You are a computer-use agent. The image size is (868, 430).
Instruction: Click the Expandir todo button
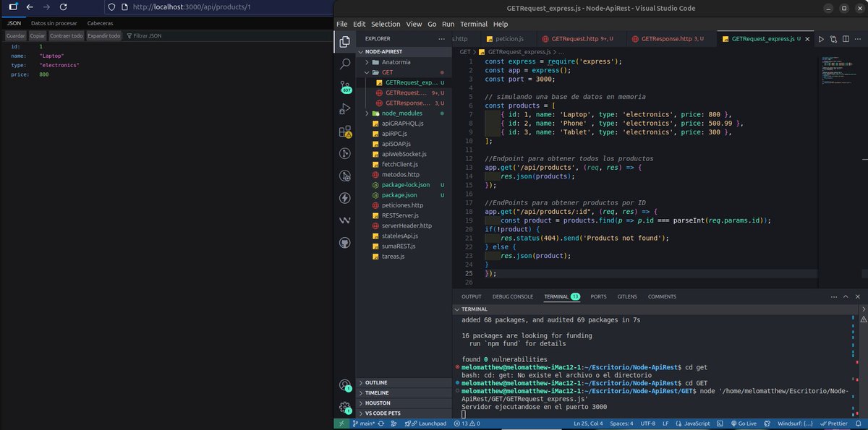103,35
